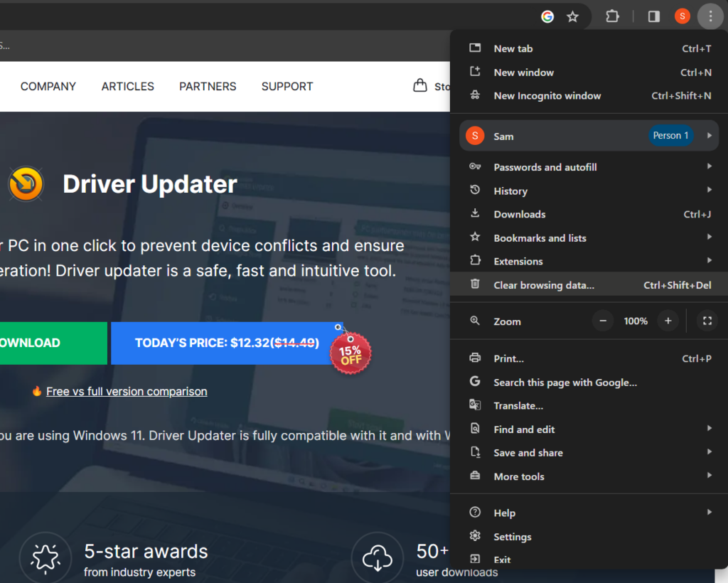728x583 pixels.
Task: Bookmark the page using the star icon
Action: (572, 16)
